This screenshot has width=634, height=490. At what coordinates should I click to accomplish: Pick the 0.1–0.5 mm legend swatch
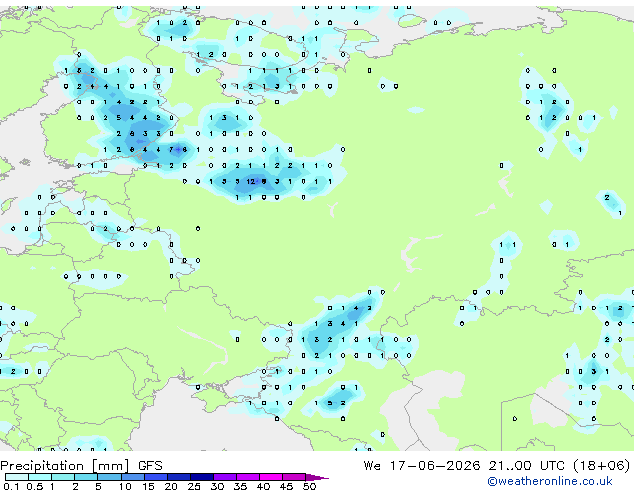pos(17,477)
